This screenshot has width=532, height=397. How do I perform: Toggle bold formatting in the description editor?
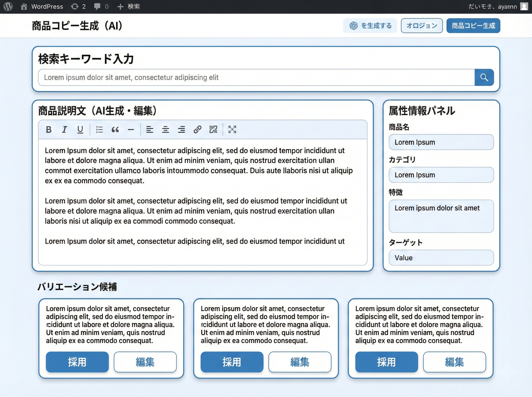tap(49, 130)
